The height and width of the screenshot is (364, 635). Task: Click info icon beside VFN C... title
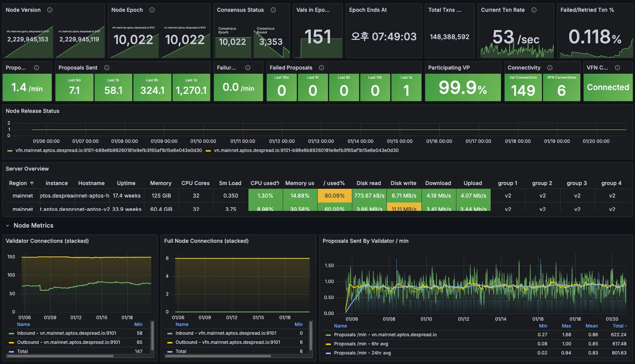618,68
